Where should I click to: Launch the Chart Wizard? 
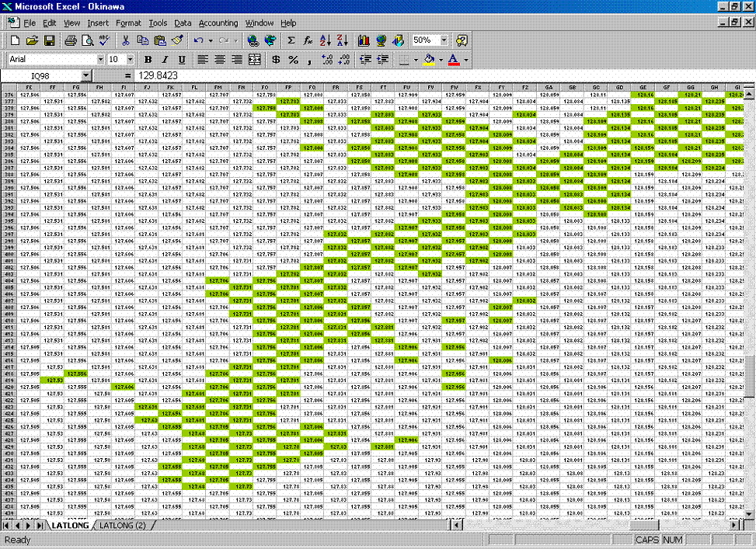[x=364, y=40]
